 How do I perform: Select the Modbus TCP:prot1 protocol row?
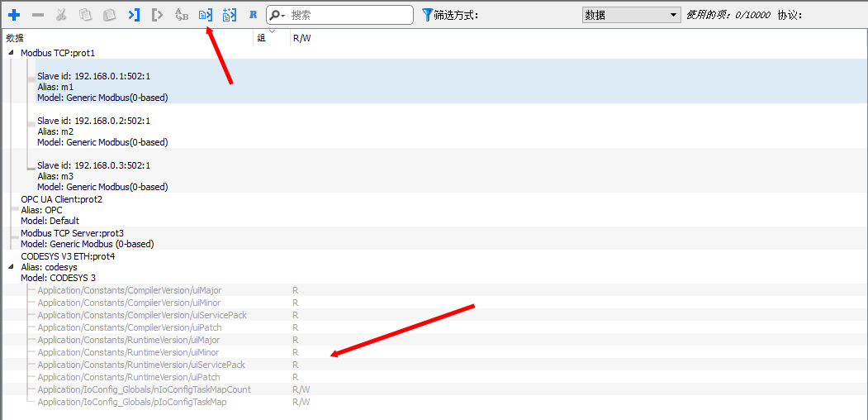[58, 53]
